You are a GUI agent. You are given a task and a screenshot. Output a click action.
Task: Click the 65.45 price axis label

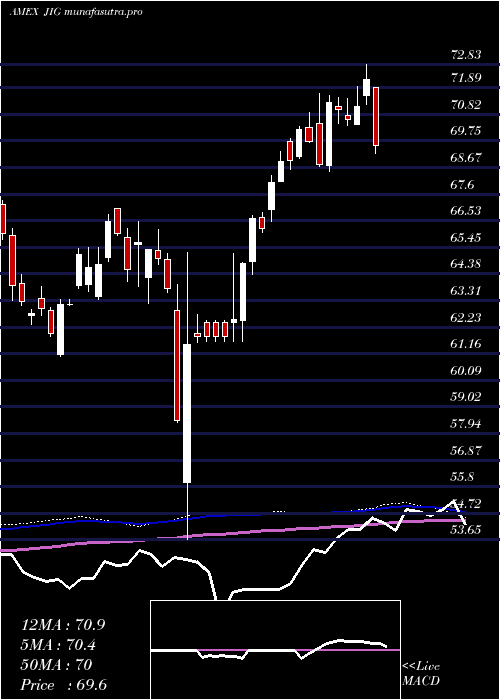(x=467, y=238)
